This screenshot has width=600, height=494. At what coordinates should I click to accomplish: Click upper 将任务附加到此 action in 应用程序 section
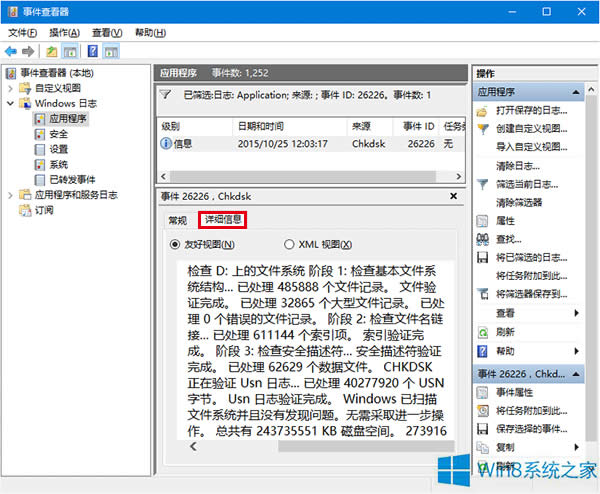point(532,276)
